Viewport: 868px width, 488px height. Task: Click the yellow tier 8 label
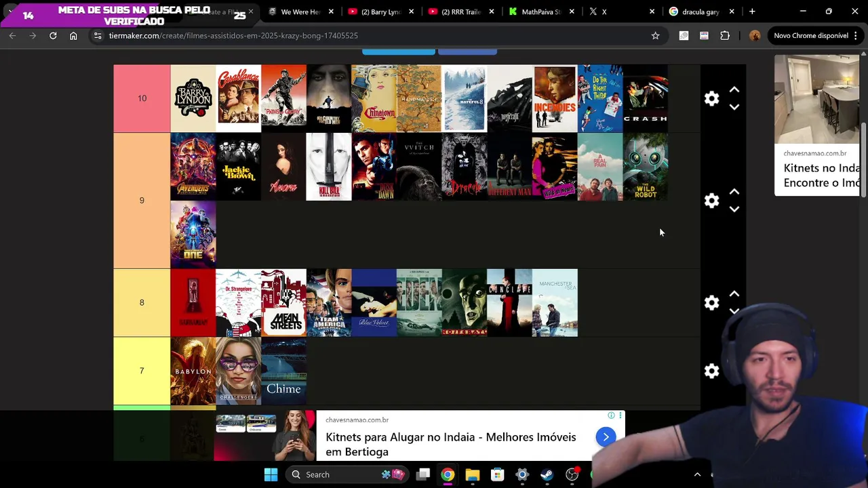[142, 303]
